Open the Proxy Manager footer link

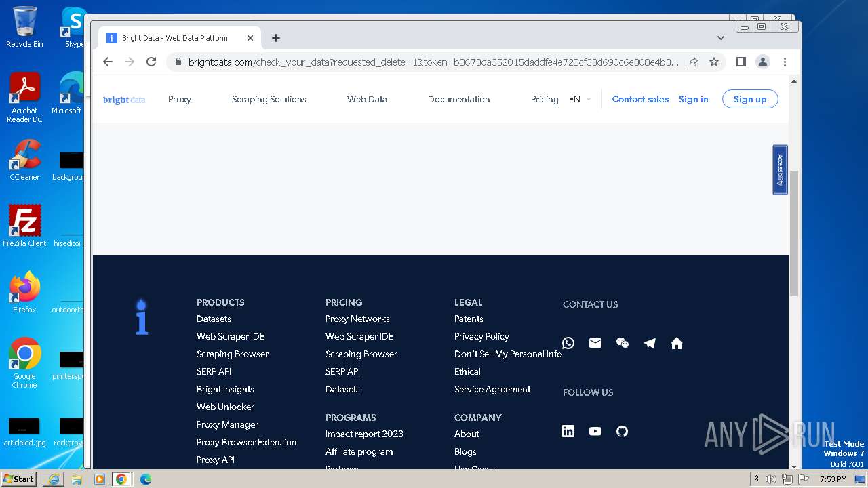click(227, 424)
